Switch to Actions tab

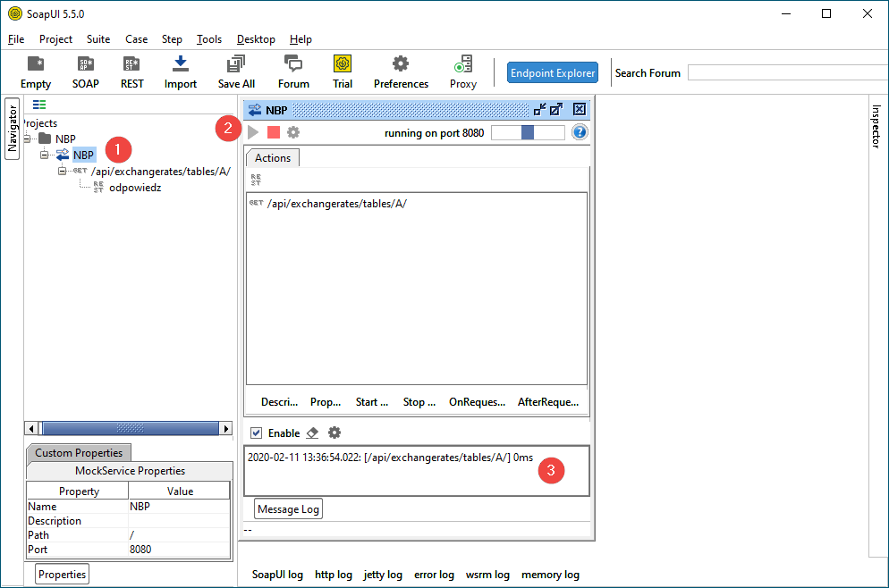tap(273, 158)
